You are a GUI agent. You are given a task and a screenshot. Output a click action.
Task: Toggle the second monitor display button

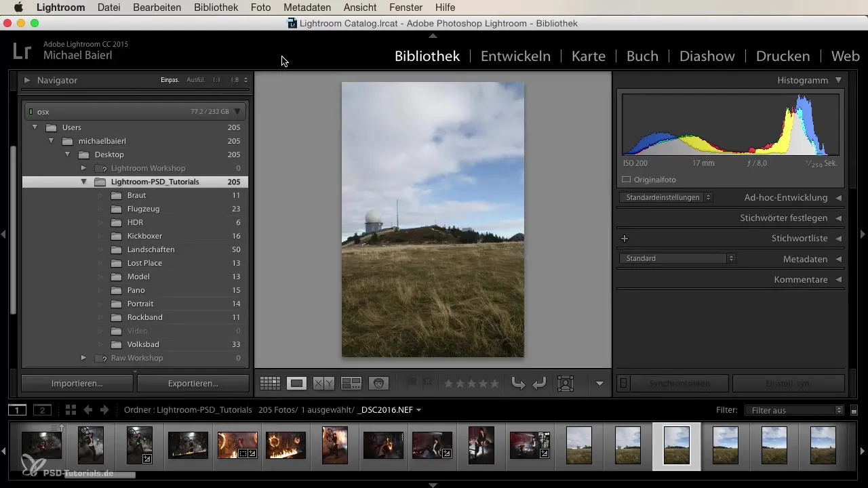[42, 410]
